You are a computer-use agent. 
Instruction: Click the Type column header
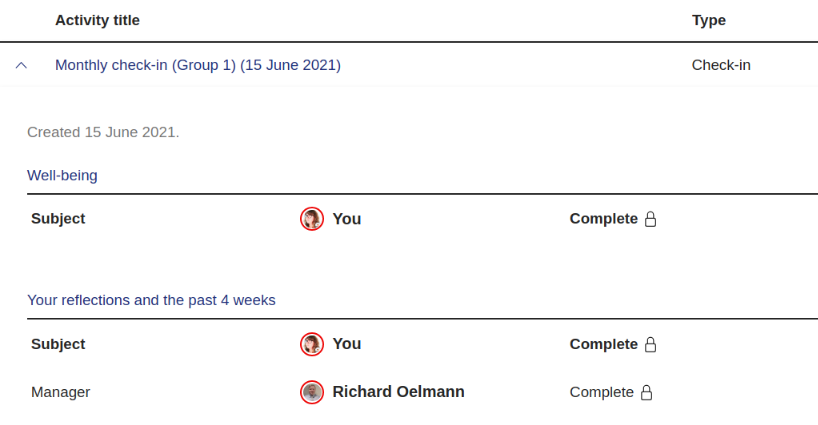click(709, 20)
